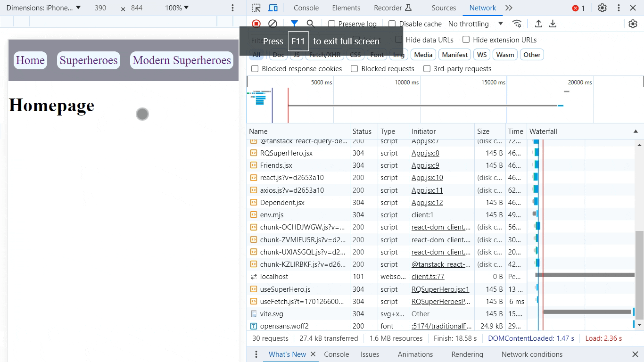This screenshot has height=362, width=644.
Task: Toggle the network filter funnel icon
Action: [294, 24]
